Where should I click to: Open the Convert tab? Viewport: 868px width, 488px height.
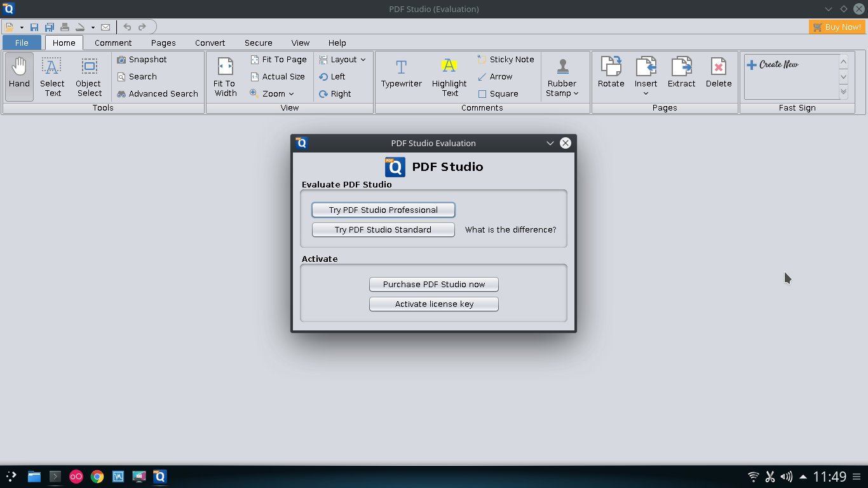click(210, 43)
